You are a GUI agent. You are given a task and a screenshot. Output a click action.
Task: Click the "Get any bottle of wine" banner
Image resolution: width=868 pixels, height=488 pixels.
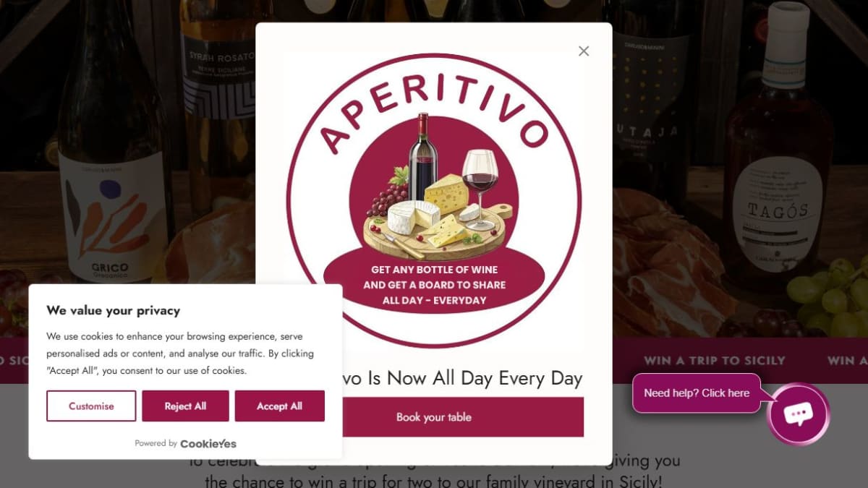434,285
